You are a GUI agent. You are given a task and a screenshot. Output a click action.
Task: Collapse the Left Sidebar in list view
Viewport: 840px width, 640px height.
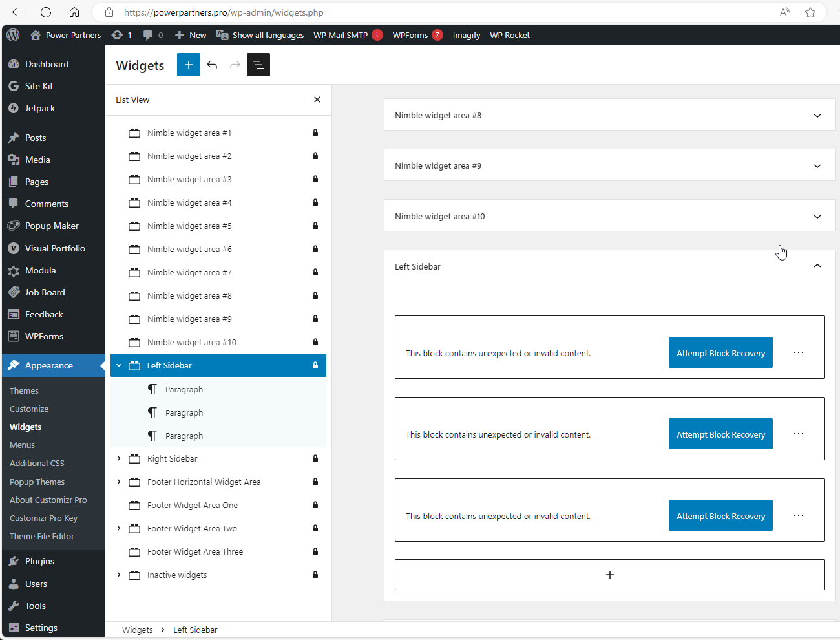(x=119, y=365)
